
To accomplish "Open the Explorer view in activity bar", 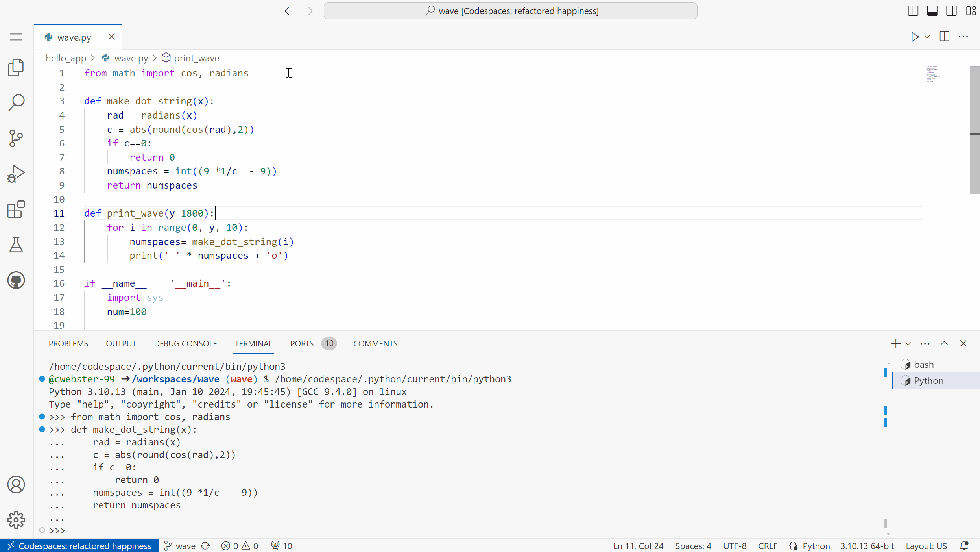I will [16, 67].
